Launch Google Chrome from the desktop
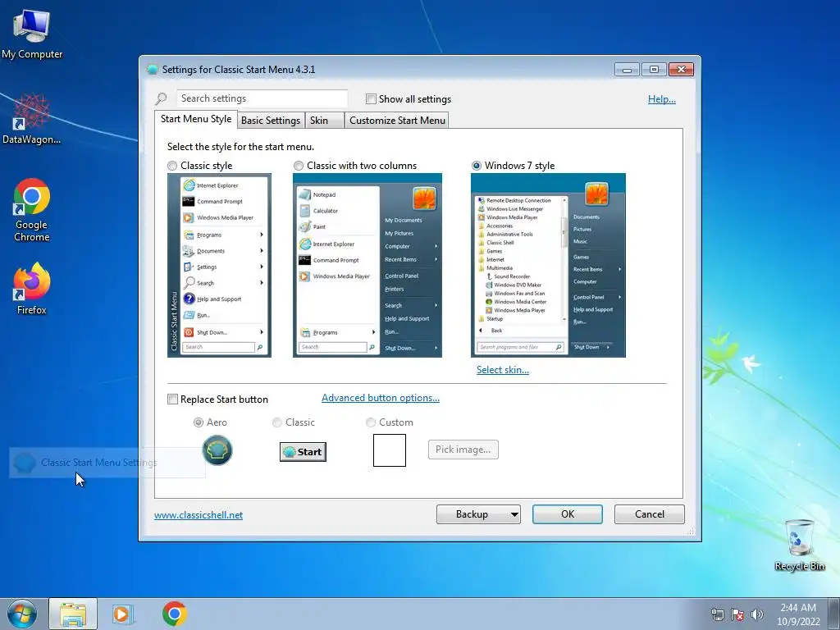 click(32, 210)
